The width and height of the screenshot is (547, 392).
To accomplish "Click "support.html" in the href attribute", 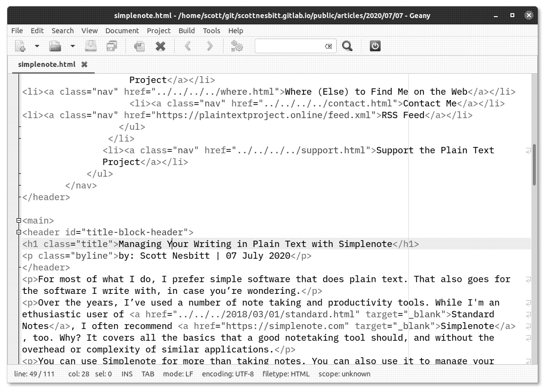I will [x=333, y=150].
